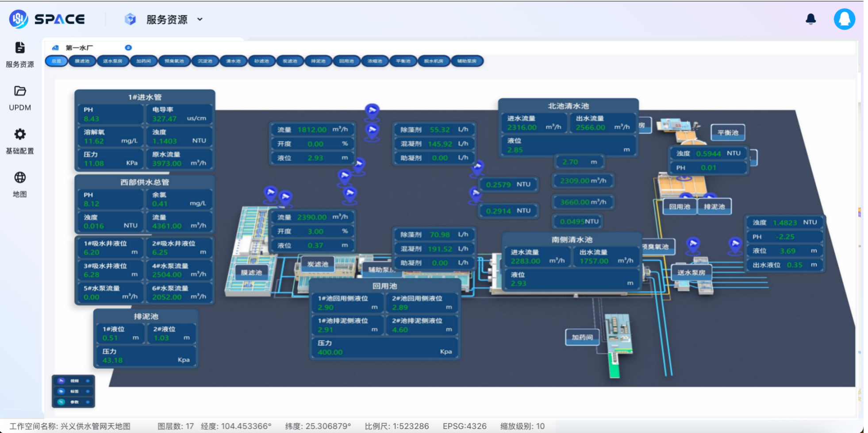Select the 总览 overview tab

click(56, 61)
